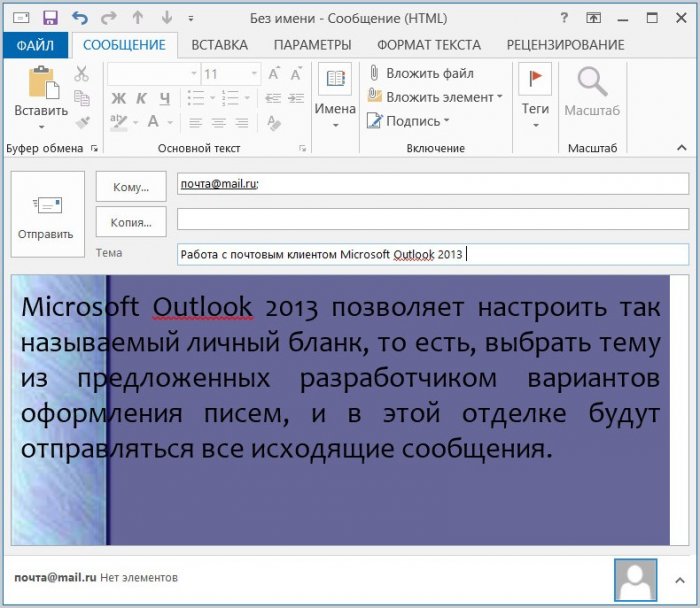Click Вложить файл attach button

(421, 73)
